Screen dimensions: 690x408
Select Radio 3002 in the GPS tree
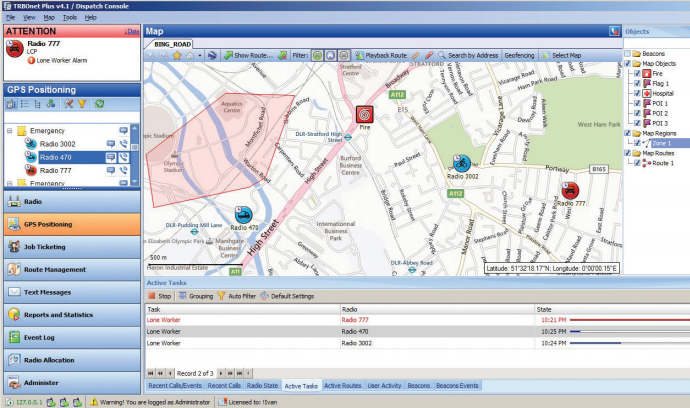click(57, 144)
